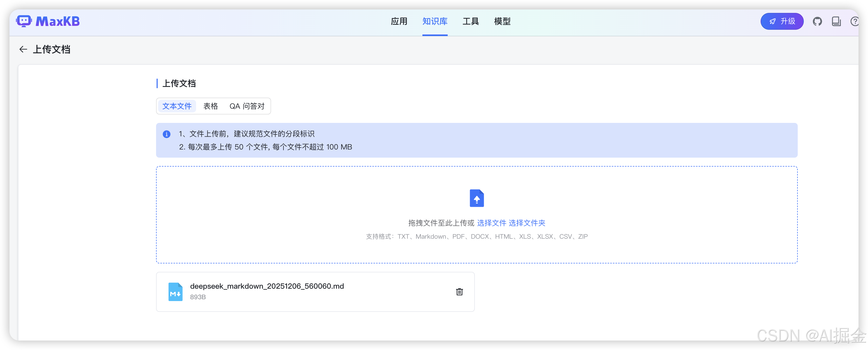Viewport: 868px width, 350px height.
Task: Select the 文本文件 tab
Action: (x=177, y=106)
